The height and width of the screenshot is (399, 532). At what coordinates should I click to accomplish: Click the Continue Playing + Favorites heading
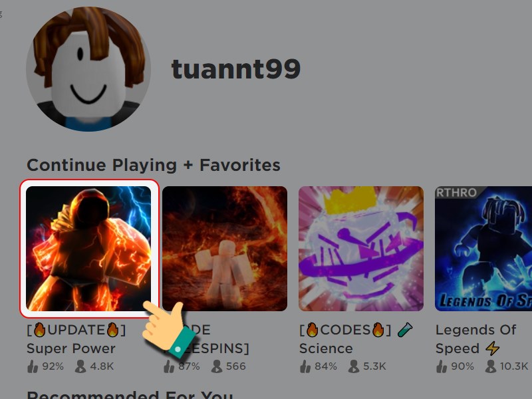pos(154,165)
